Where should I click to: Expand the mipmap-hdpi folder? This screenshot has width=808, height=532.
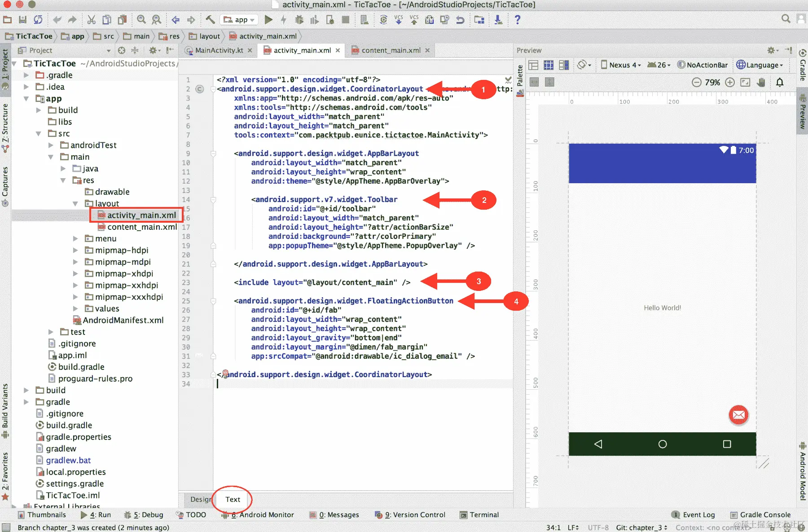tap(76, 251)
